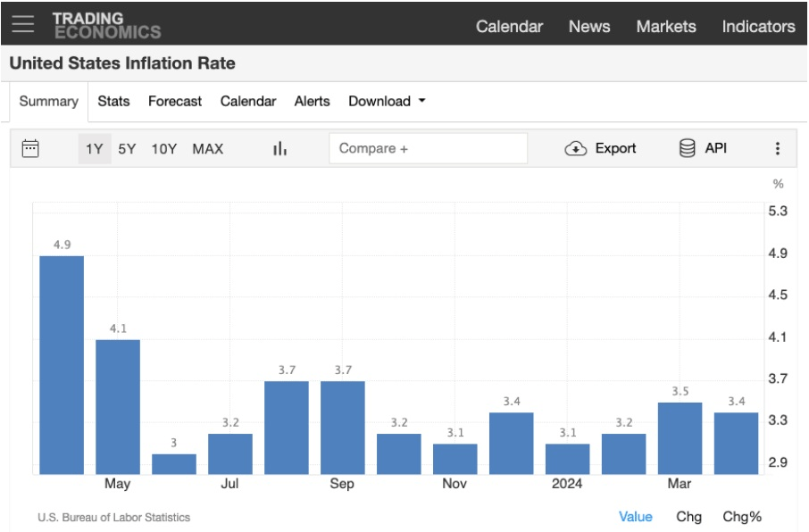Select the 1Y time range

pyautogui.click(x=94, y=148)
